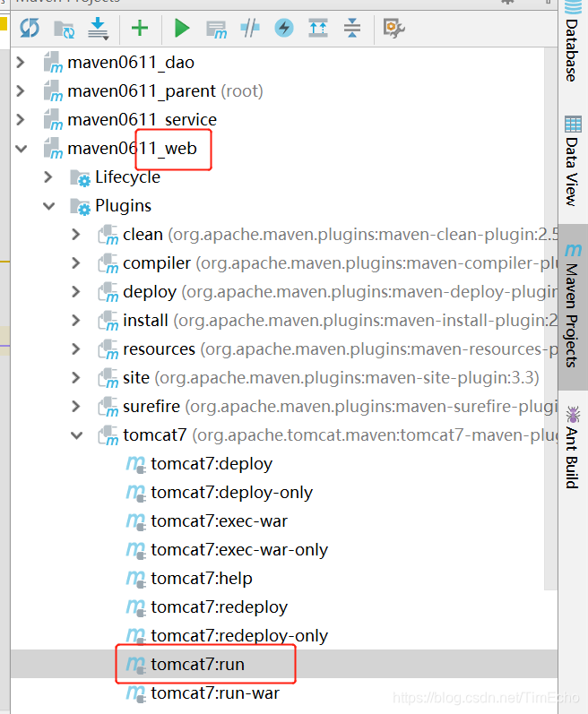
Task: Expand the compiler plugin node
Action: (x=75, y=263)
